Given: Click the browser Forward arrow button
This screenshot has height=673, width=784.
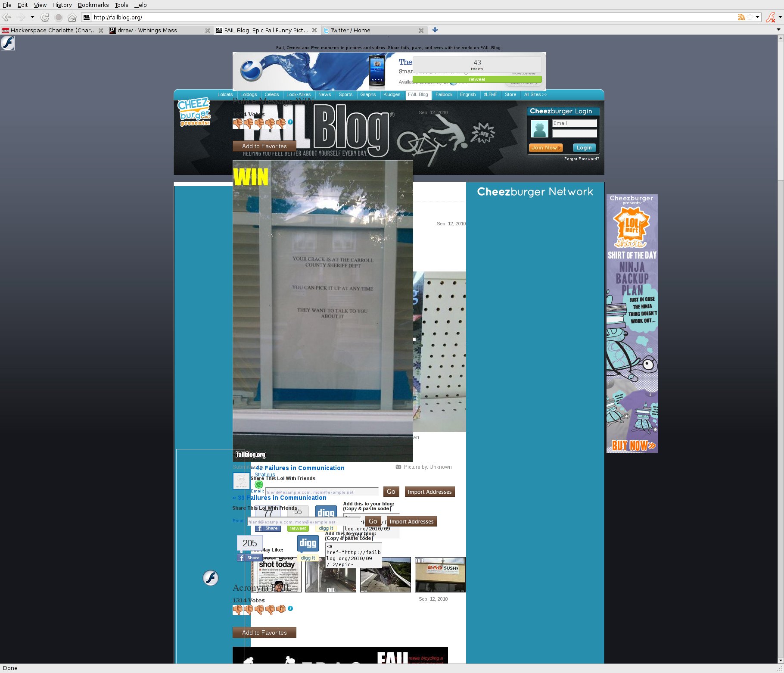Looking at the screenshot, I should pyautogui.click(x=20, y=17).
